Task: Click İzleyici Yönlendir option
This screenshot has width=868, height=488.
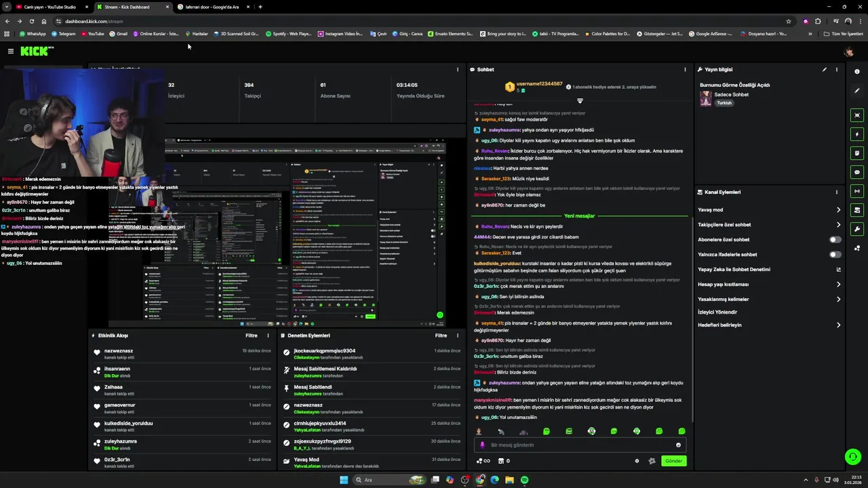Action: coord(717,312)
